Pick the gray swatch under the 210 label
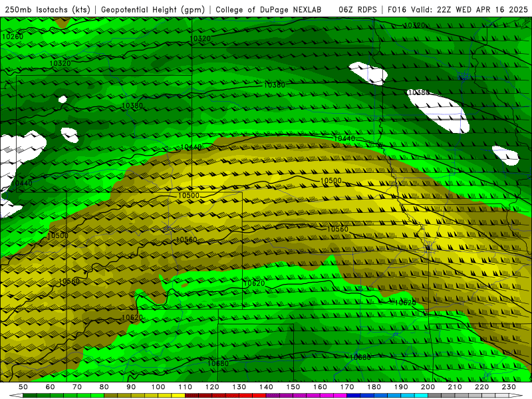 pos(462,396)
